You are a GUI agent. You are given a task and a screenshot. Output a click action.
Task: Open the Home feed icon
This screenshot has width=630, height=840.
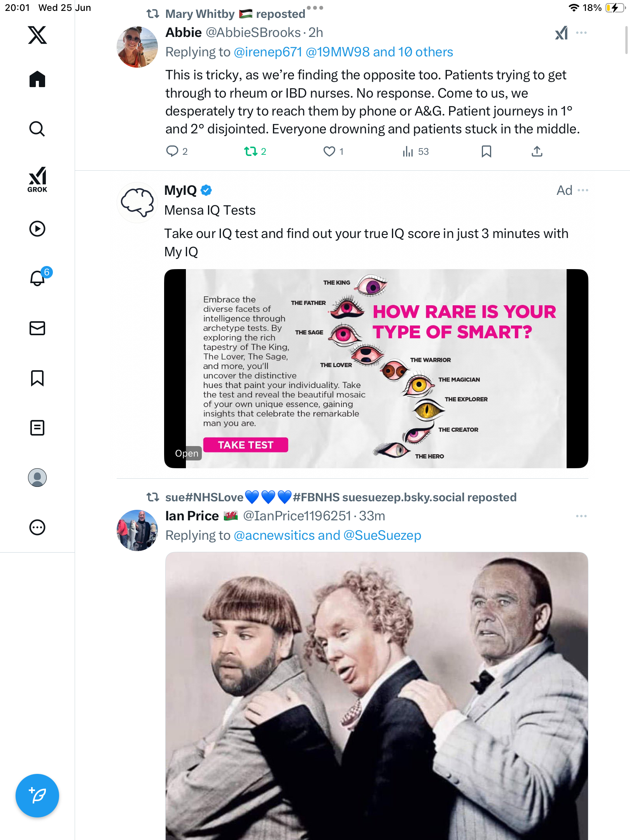[x=37, y=79]
